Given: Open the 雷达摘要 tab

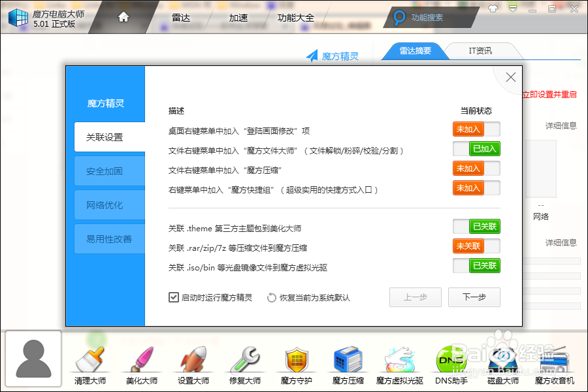Looking at the screenshot, I should 415,51.
